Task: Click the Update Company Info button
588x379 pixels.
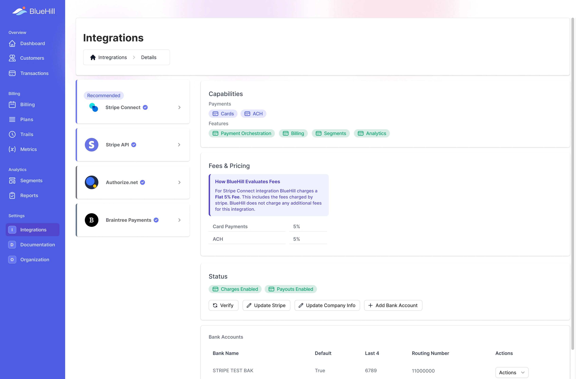Action: 327,305
